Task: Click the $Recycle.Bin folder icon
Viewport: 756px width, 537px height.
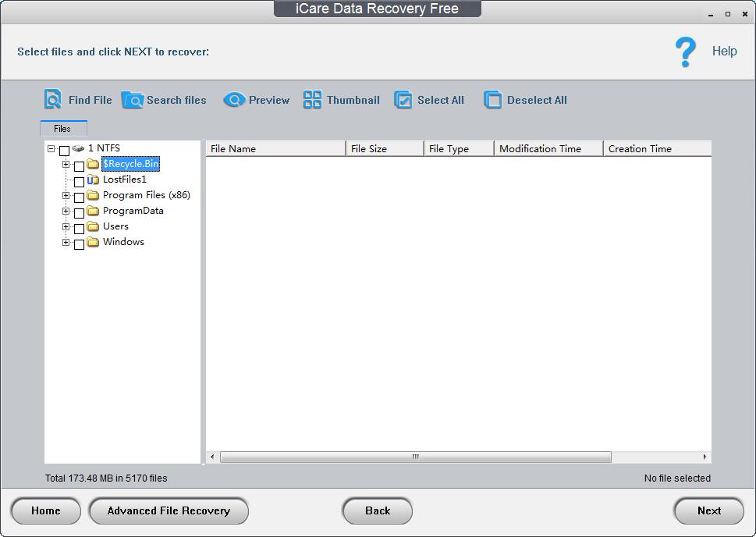Action: 93,164
